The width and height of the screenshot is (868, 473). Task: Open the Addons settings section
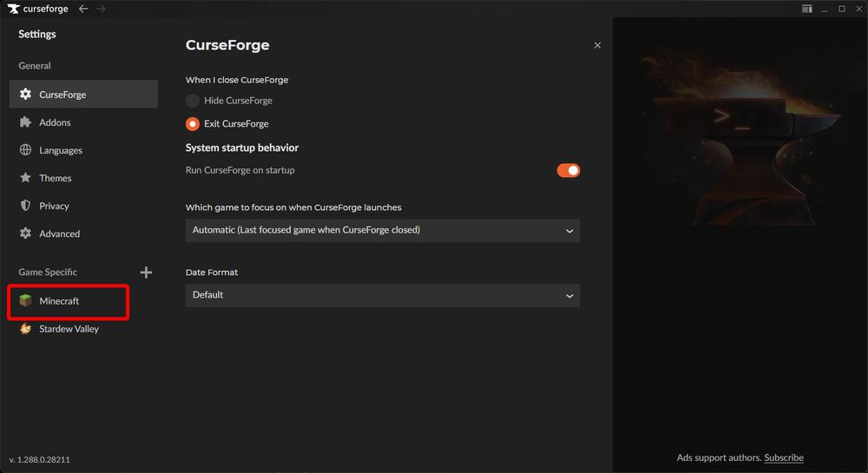(x=83, y=122)
